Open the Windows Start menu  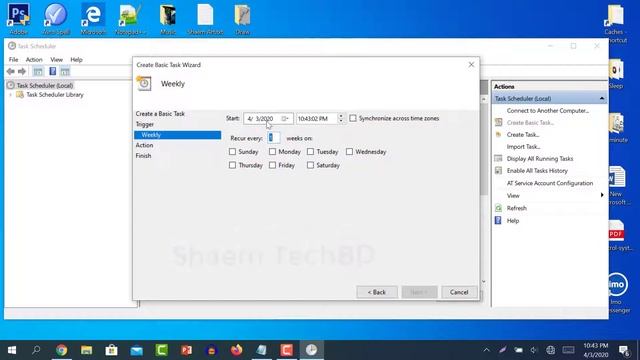tap(12, 350)
